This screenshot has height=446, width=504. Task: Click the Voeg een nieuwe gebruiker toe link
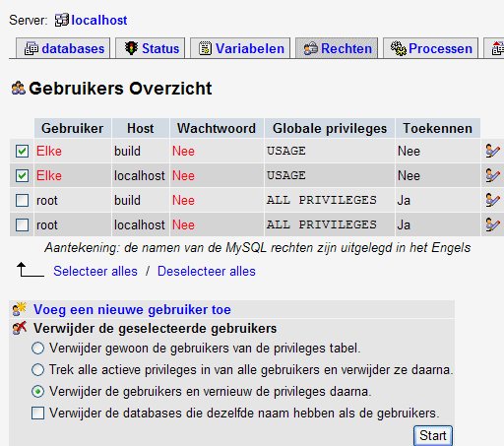click(132, 309)
